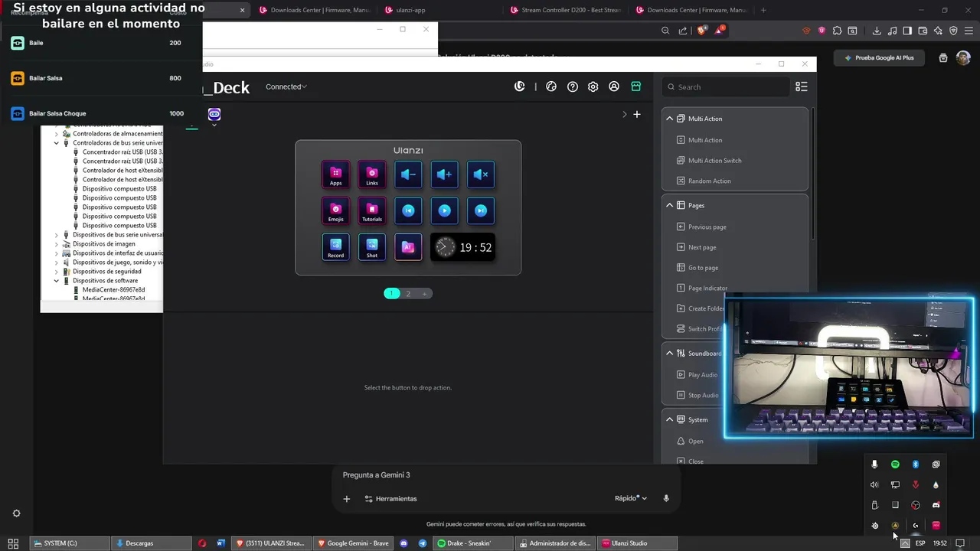Open the Apps folder key on the deck

(335, 174)
